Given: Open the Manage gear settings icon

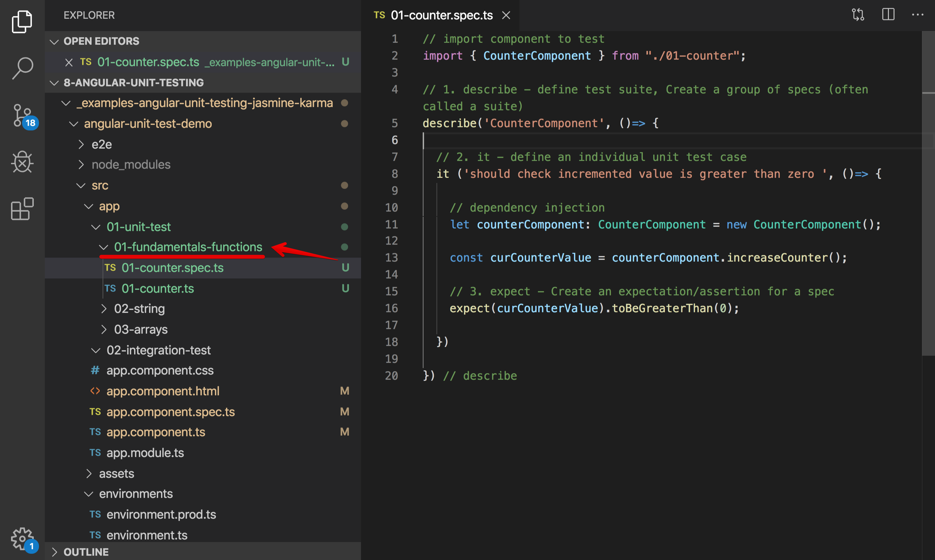Looking at the screenshot, I should (x=22, y=538).
